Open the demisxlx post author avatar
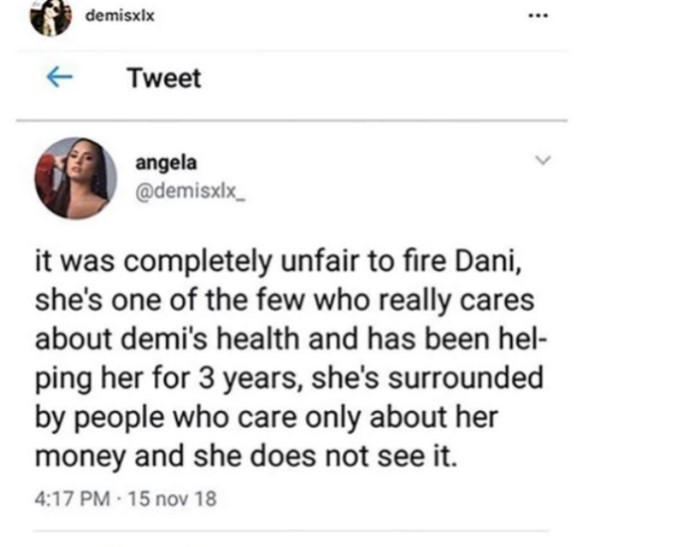This screenshot has width=680, height=547. pyautogui.click(x=49, y=16)
